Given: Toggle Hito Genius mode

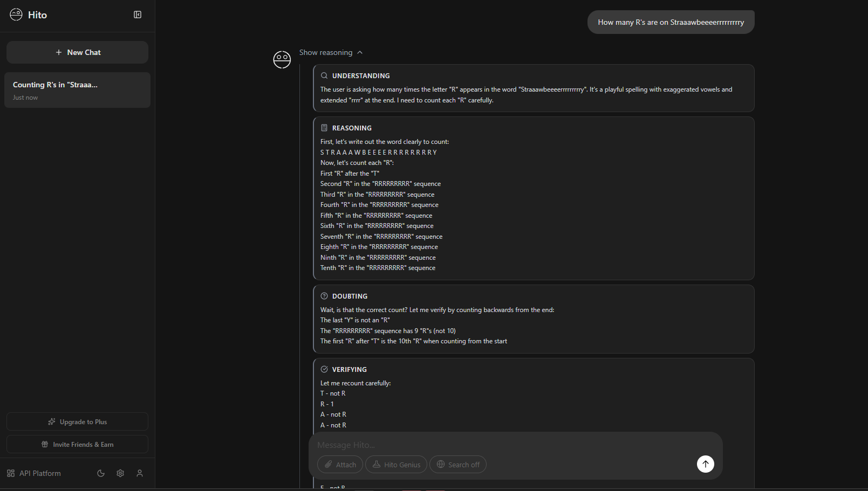Looking at the screenshot, I should click(396, 465).
